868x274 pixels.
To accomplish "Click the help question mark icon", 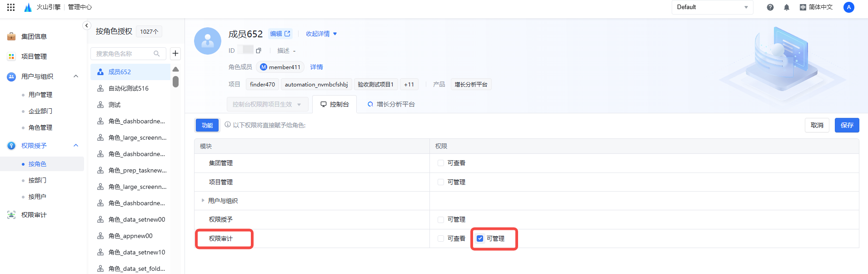I will pyautogui.click(x=770, y=7).
